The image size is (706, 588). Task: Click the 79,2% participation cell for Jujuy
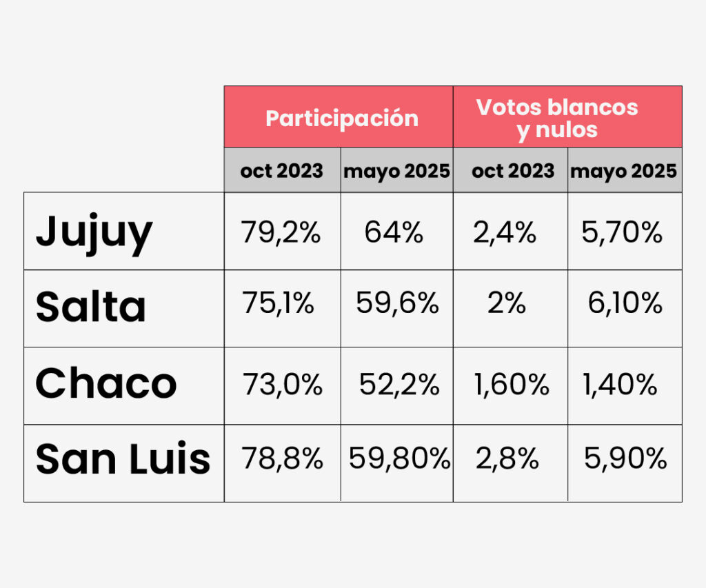pyautogui.click(x=281, y=233)
